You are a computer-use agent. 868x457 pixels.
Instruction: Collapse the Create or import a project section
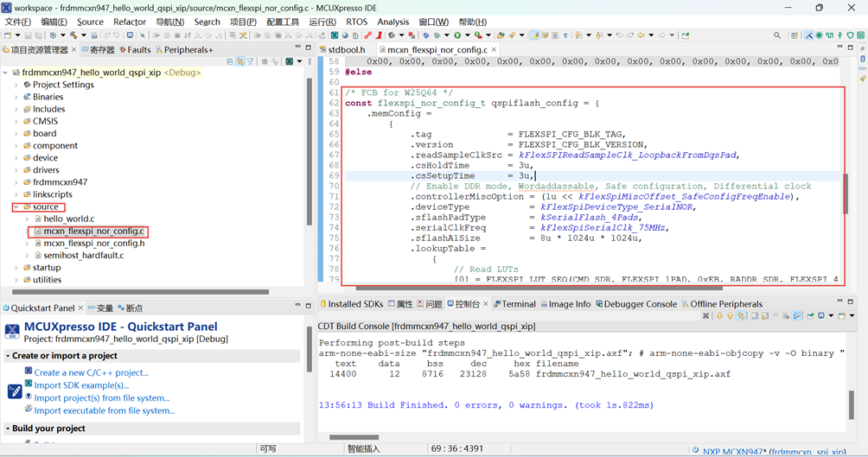(8, 356)
